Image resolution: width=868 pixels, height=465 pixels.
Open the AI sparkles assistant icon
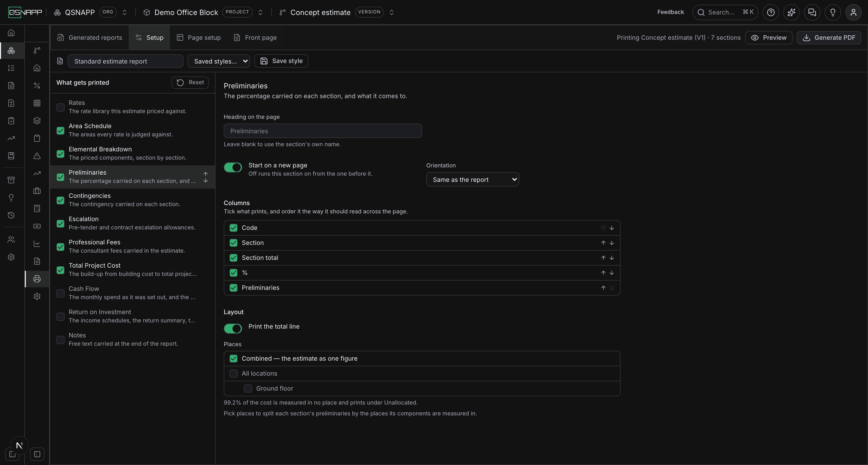791,12
